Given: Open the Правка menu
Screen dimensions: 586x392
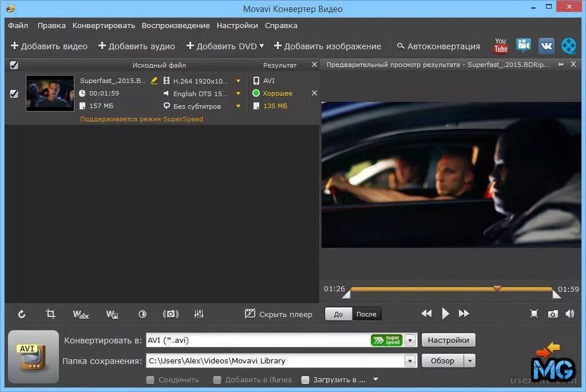Looking at the screenshot, I should pos(52,25).
